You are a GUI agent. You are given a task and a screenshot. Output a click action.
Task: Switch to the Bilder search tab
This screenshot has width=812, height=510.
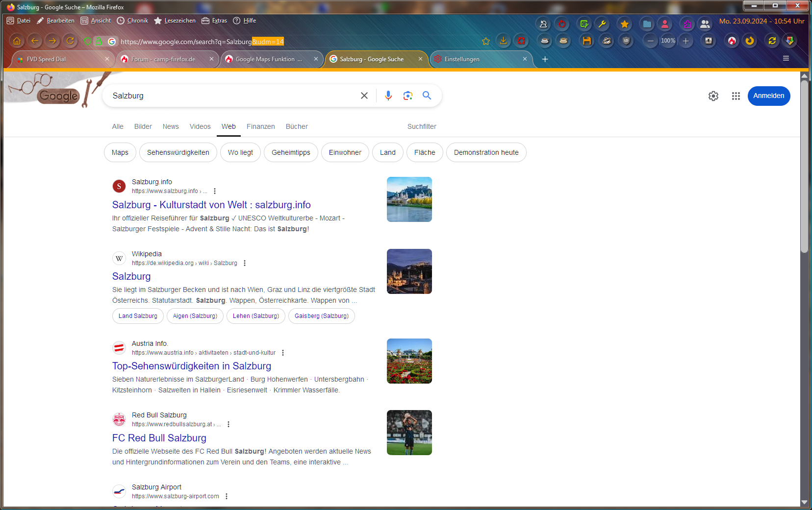(x=143, y=126)
